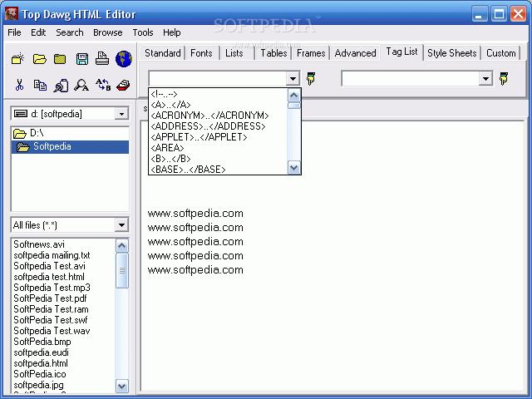Open the Browse menu

click(x=108, y=32)
